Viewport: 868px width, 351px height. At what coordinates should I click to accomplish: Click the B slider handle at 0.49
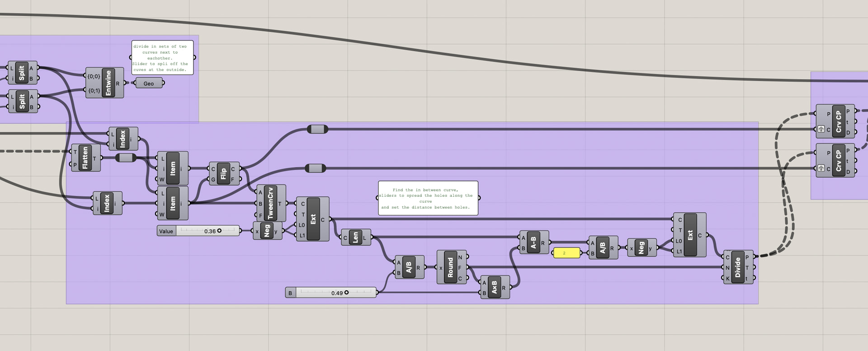pos(346,293)
